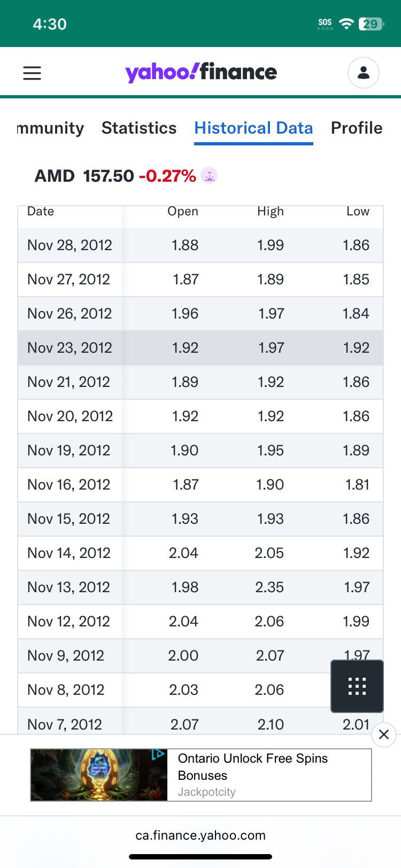The image size is (401, 868).
Task: Tap the battery indicator in status bar
Action: pos(371,24)
